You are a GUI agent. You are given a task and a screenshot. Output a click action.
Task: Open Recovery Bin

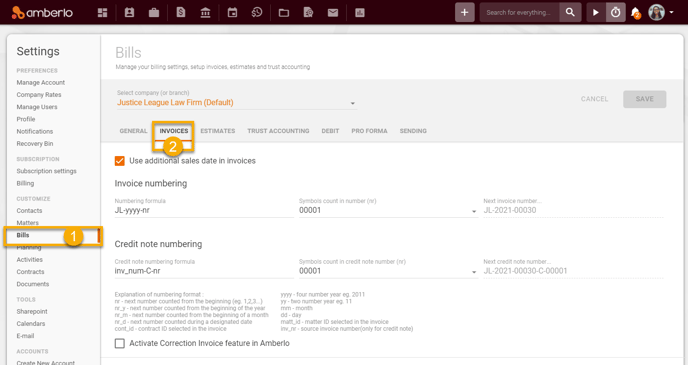35,144
